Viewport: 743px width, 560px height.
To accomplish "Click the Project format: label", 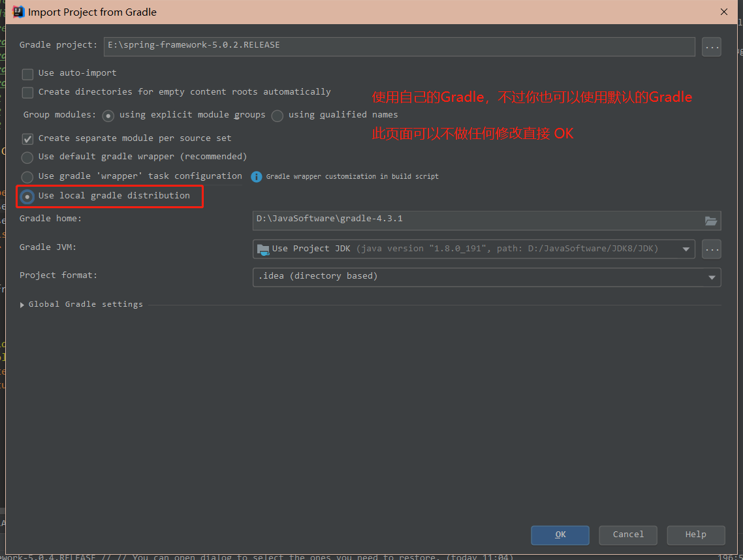I will (x=58, y=275).
